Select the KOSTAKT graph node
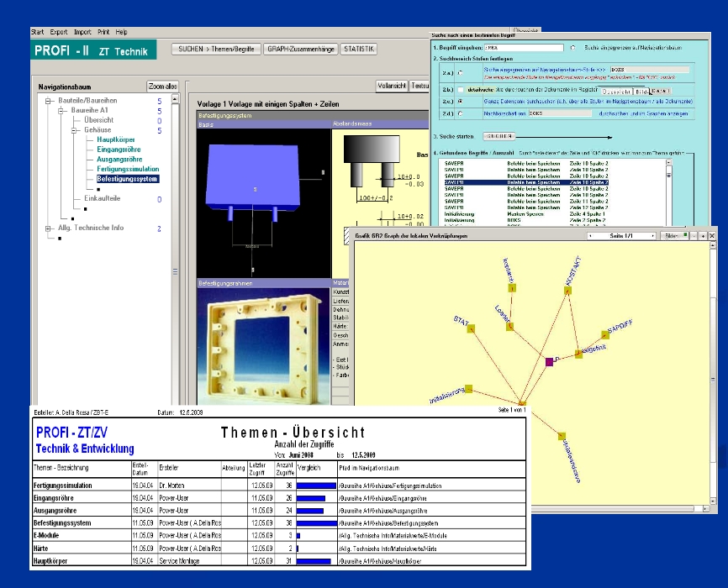This screenshot has width=728, height=588. [568, 291]
